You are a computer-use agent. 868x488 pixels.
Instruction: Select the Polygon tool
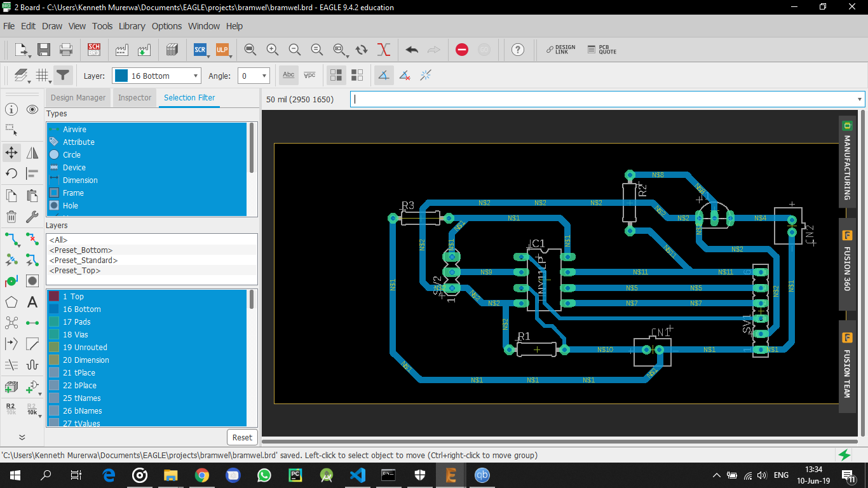(x=11, y=302)
